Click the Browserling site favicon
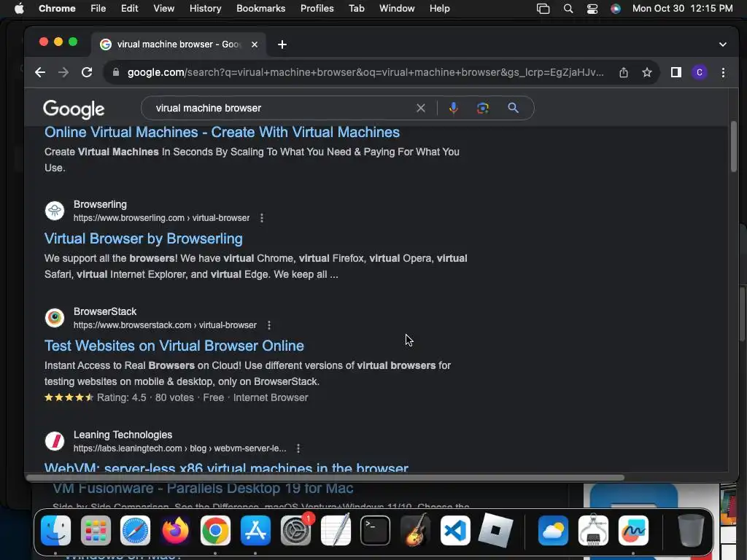The image size is (747, 560). tap(55, 211)
